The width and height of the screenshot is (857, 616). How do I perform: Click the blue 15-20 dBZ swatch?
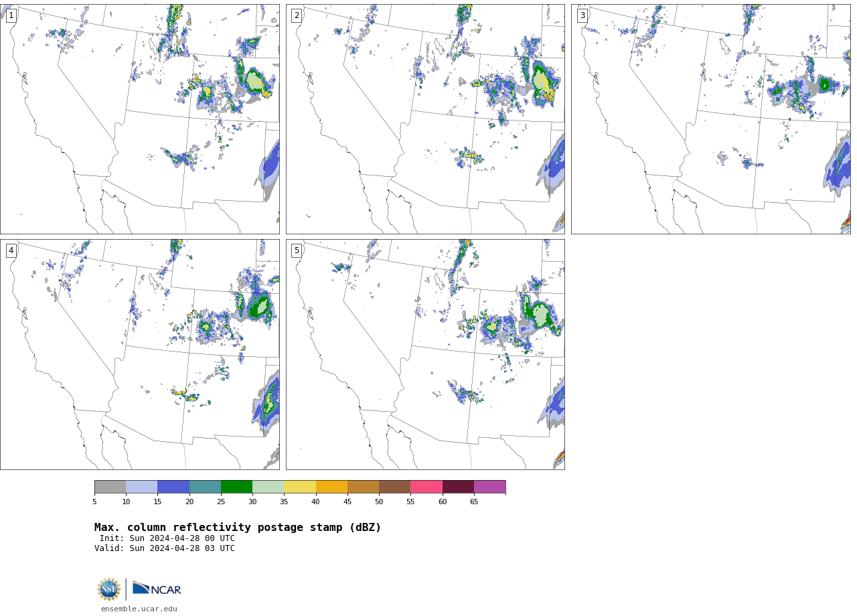tap(173, 487)
